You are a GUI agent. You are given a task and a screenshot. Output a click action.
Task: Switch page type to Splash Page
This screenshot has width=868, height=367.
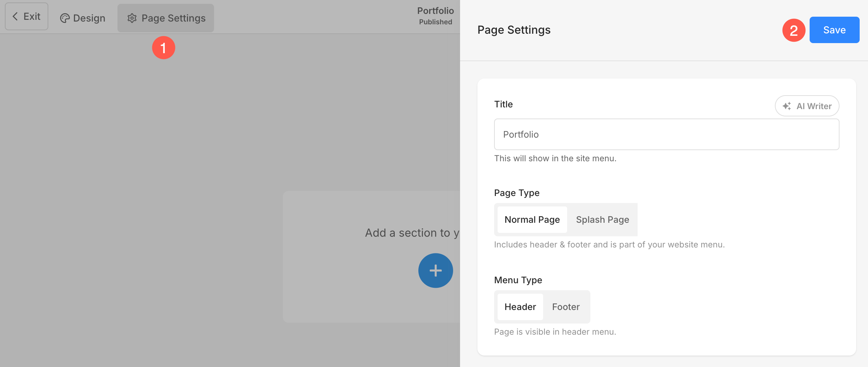[x=602, y=220]
